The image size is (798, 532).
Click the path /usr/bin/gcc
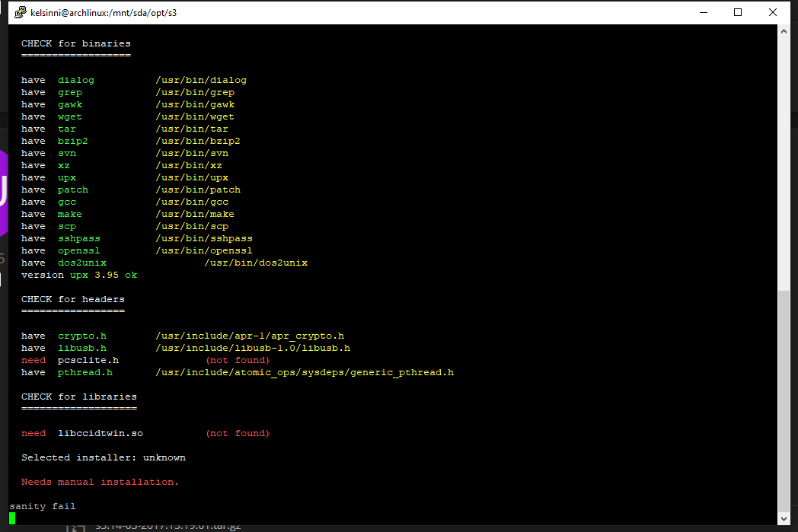(192, 202)
